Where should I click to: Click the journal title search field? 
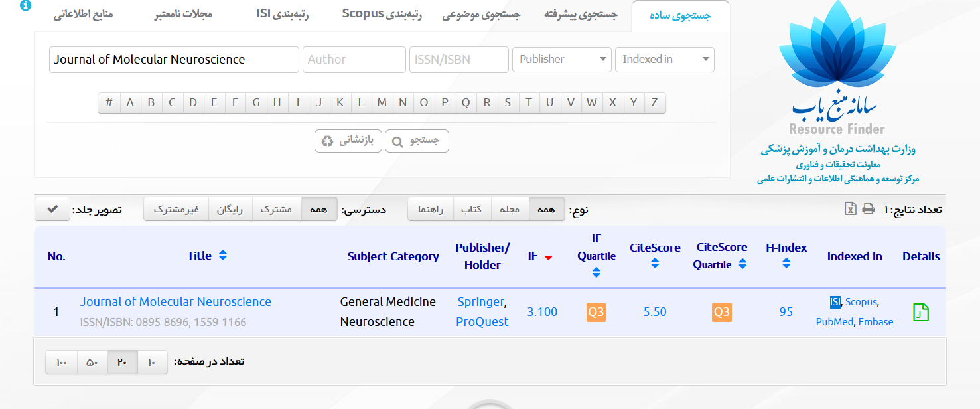174,59
